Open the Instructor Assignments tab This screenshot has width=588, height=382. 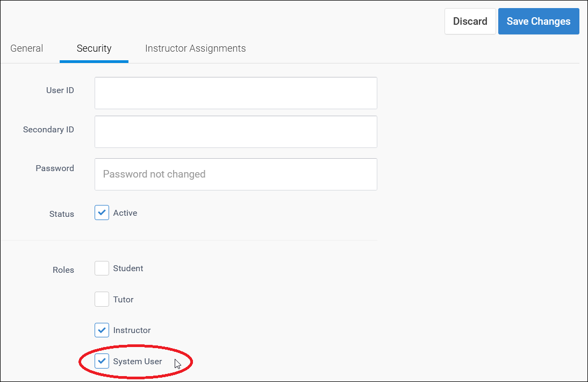(x=195, y=48)
